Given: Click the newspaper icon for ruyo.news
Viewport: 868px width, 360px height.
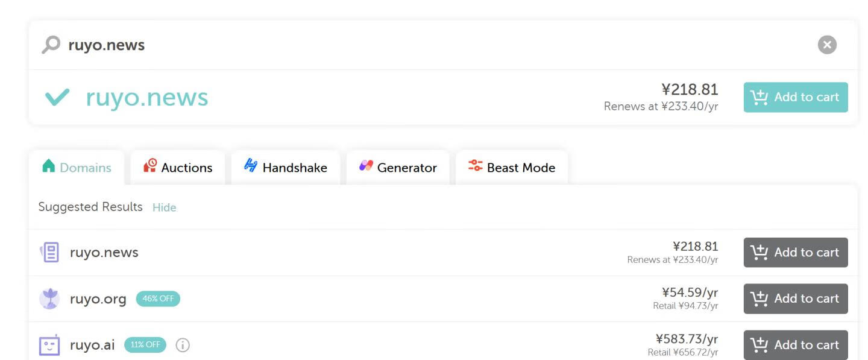Looking at the screenshot, I should pyautogui.click(x=49, y=252).
